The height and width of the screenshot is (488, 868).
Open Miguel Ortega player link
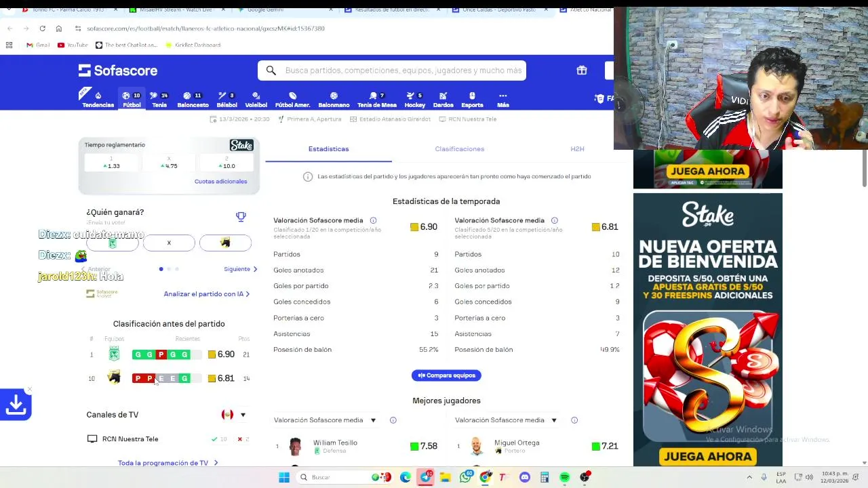pyautogui.click(x=517, y=443)
